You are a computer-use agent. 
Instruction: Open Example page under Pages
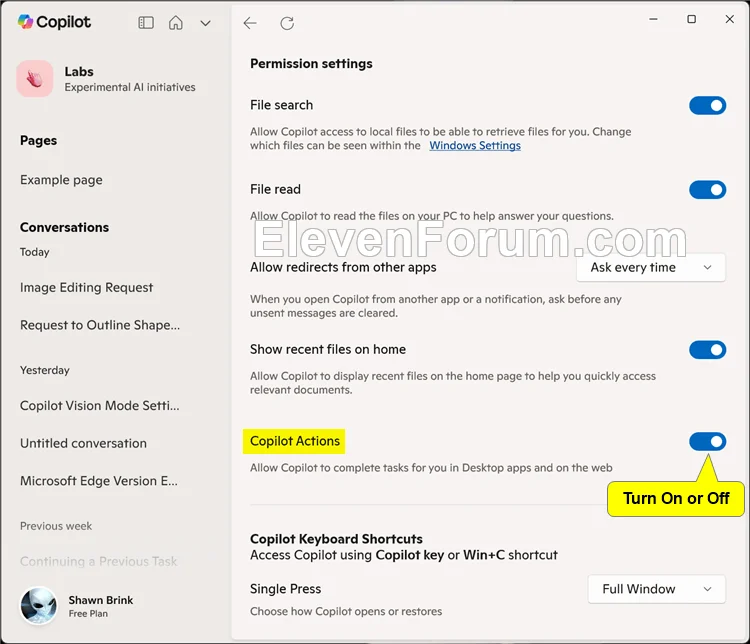coord(61,180)
